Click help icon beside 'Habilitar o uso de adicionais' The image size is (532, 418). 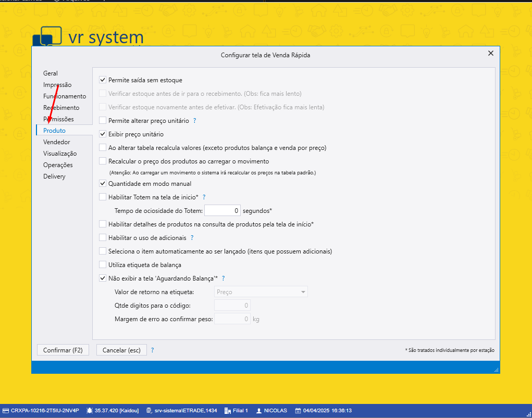pos(192,238)
